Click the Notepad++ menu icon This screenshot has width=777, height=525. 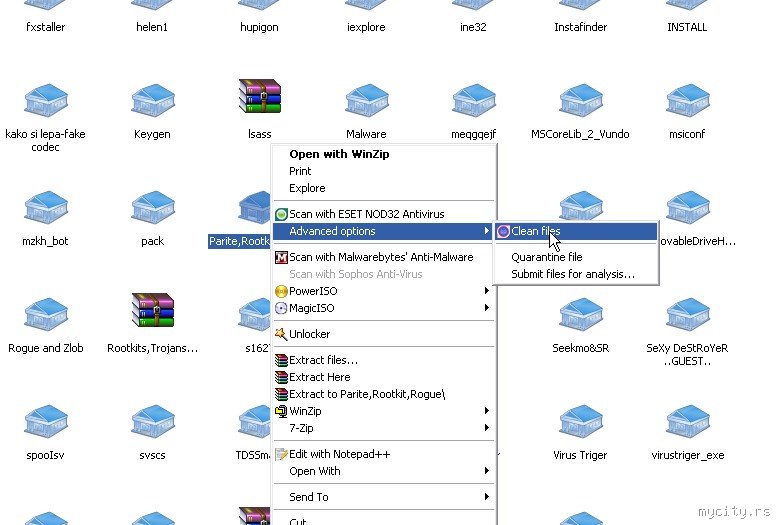[281, 454]
